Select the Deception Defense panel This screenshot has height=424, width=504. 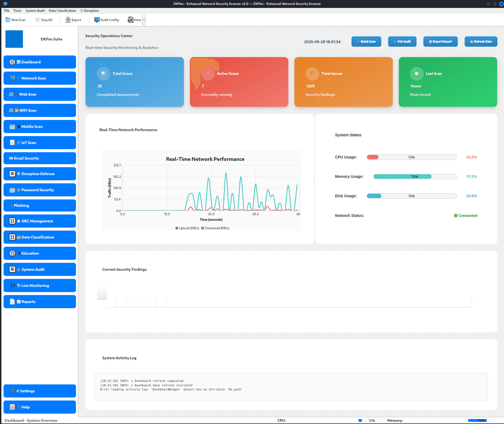[39, 173]
